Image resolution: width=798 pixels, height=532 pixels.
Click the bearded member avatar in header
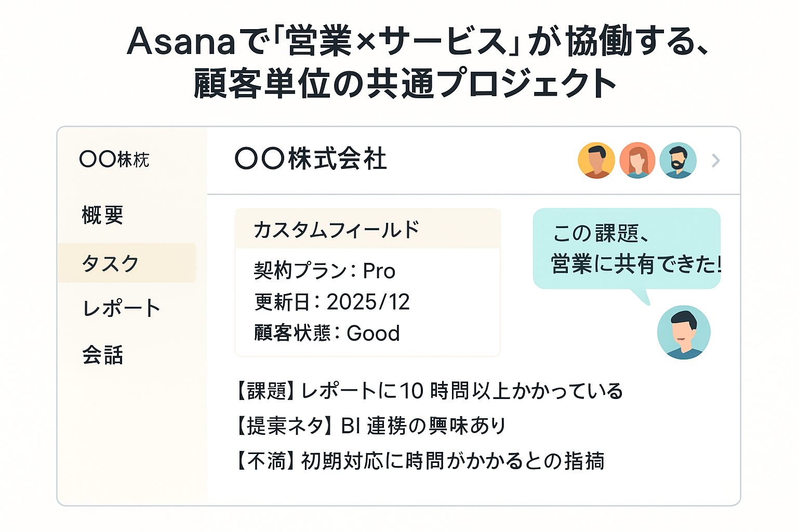click(677, 161)
